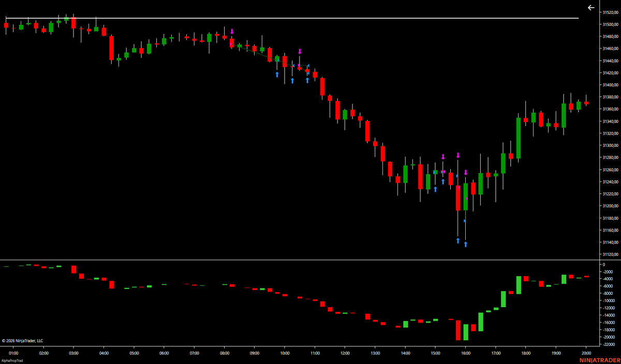The width and height of the screenshot is (621, 364).
Task: Click the 08:00 label on the time axis
Action: click(x=224, y=353)
